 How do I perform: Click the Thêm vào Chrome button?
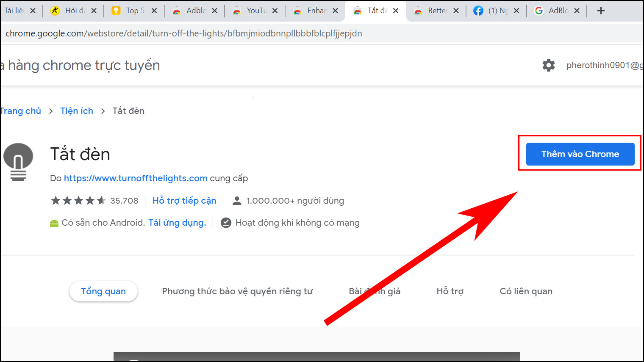[x=580, y=154]
